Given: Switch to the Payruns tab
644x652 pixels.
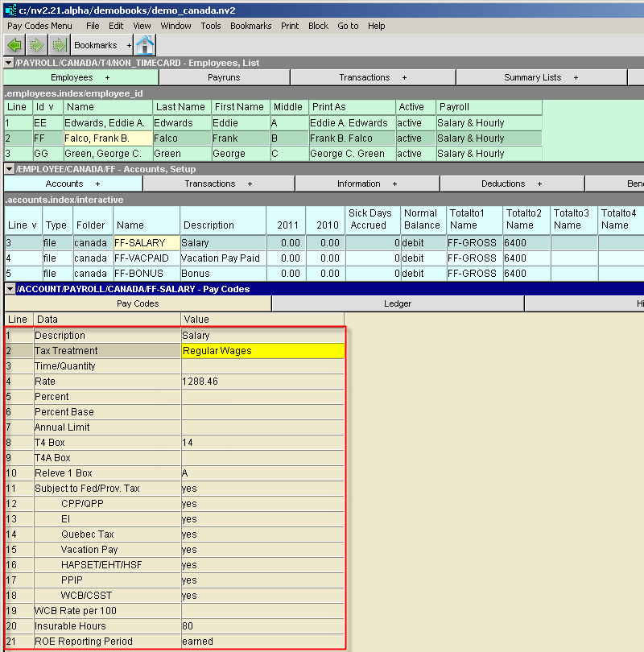Looking at the screenshot, I should click(x=224, y=77).
